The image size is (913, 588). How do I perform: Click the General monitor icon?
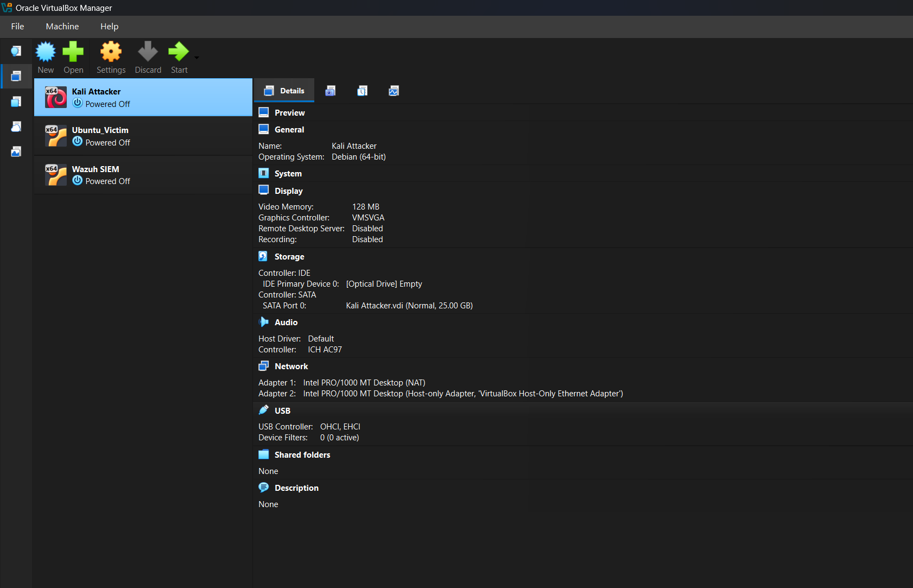tap(264, 129)
